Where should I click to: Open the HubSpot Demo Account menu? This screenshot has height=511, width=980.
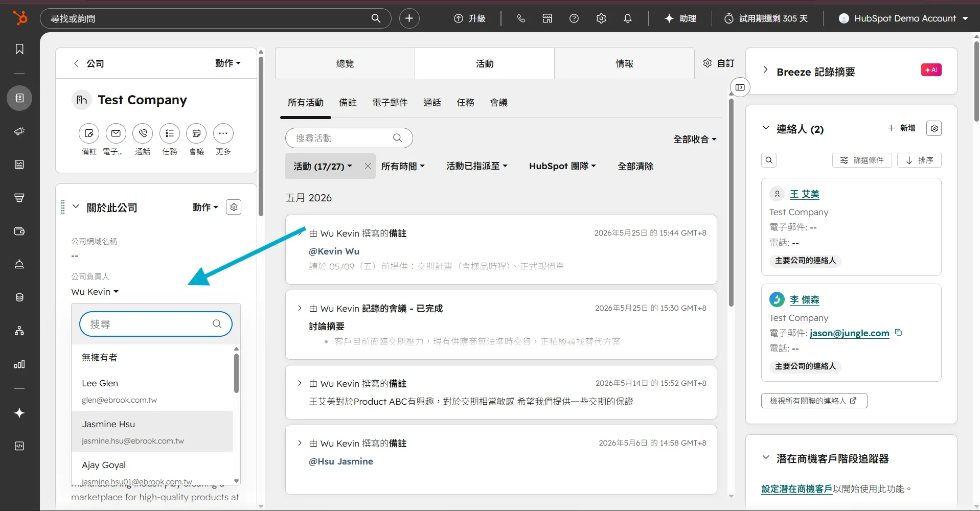pyautogui.click(x=904, y=18)
